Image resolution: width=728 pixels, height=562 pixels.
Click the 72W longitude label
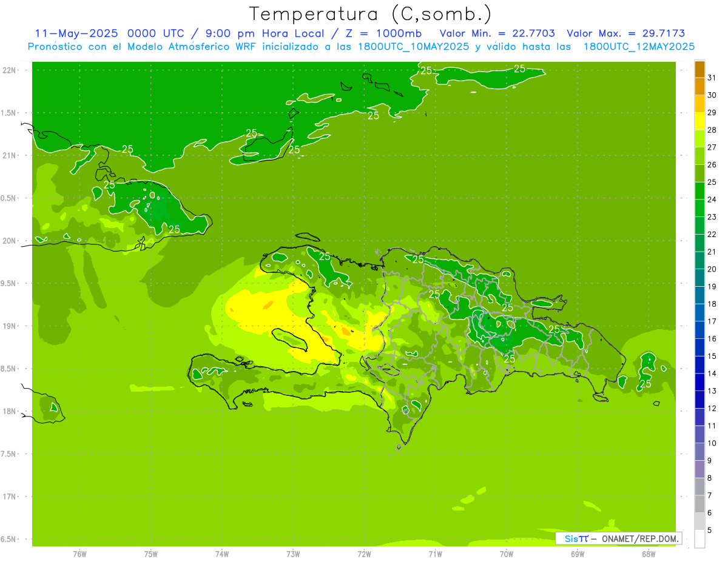pos(364,554)
